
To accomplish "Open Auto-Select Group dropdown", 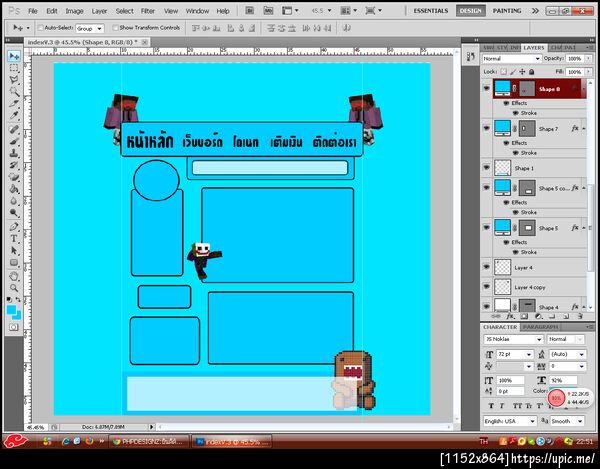I will tap(90, 28).
